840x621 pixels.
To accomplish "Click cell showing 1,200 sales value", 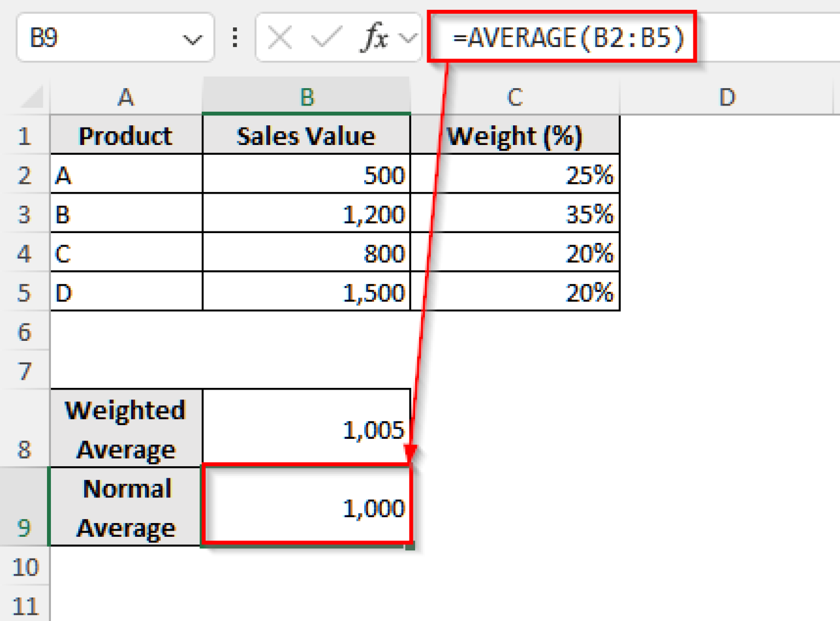I will coord(306,214).
